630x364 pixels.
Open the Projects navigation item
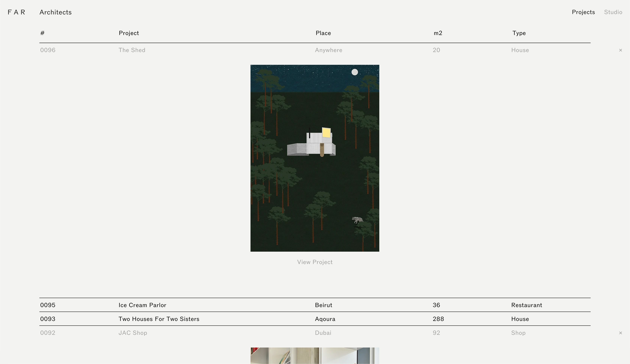(x=583, y=12)
